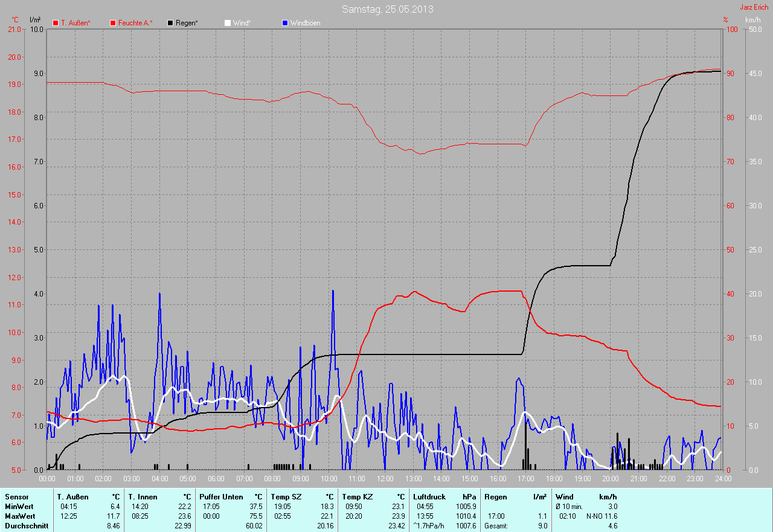Click the 20:00 time axis label
Image resolution: width=773 pixels, height=532 pixels.
610,479
